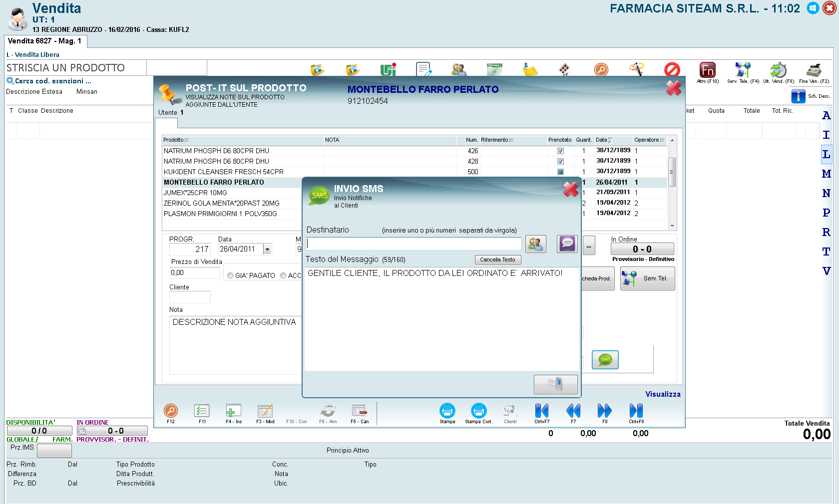
Task: Click the F12 search magnifier icon
Action: tap(171, 411)
